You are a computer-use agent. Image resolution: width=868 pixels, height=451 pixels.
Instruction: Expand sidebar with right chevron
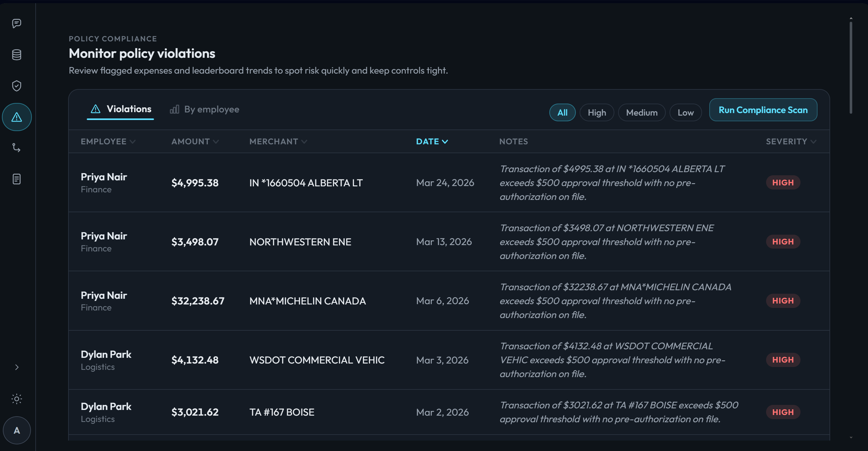pos(16,367)
